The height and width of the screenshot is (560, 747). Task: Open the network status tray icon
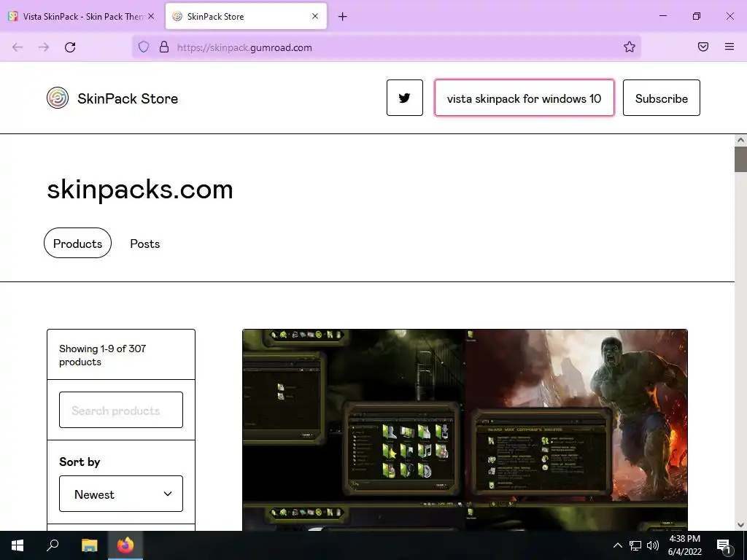pos(635,545)
